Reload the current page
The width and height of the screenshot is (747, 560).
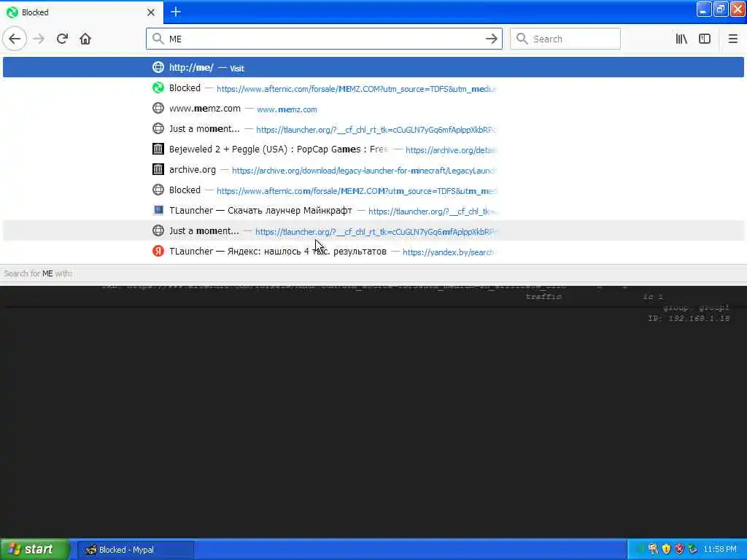click(x=62, y=39)
